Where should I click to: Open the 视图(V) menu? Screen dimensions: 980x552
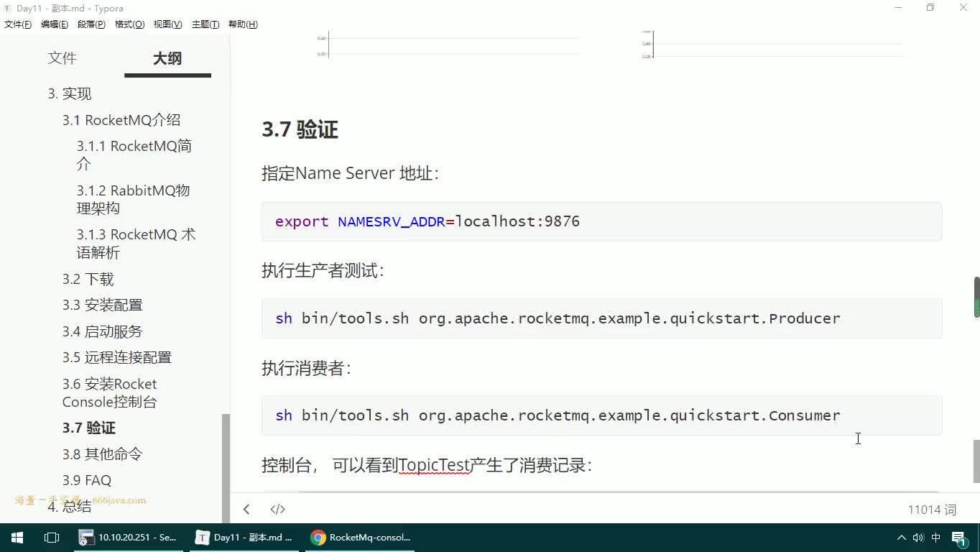167,24
